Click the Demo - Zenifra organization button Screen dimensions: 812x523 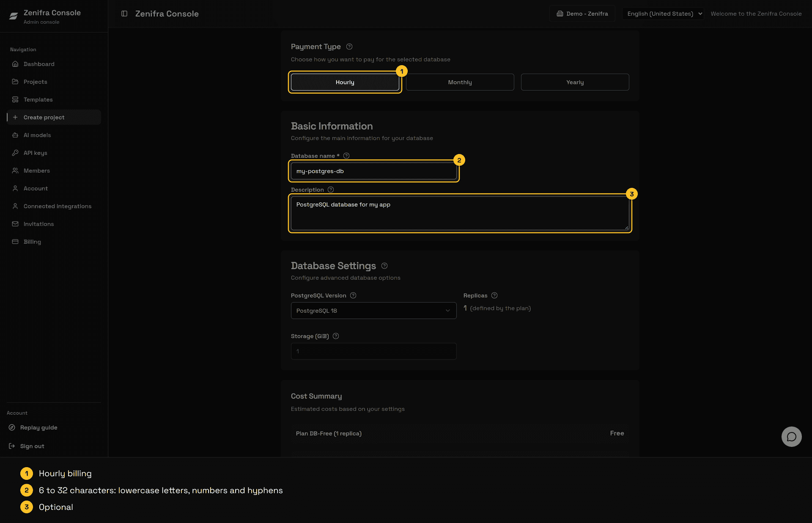(582, 14)
